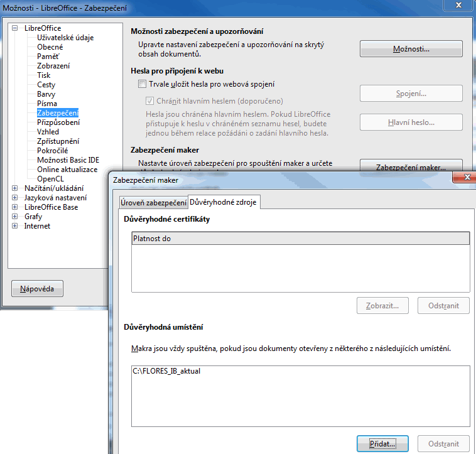Screen dimensions: 476x454
Task: Click the Platnost do column header
Action: pyautogui.click(x=301, y=239)
